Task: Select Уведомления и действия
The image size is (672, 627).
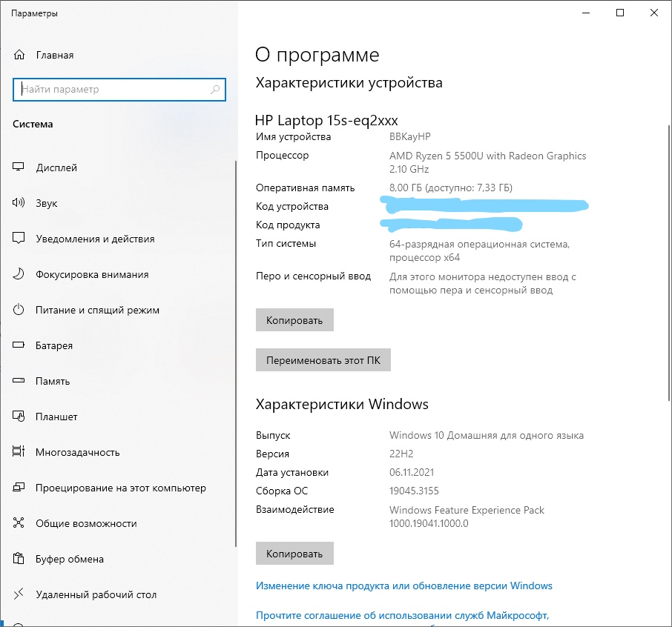Action: [95, 239]
